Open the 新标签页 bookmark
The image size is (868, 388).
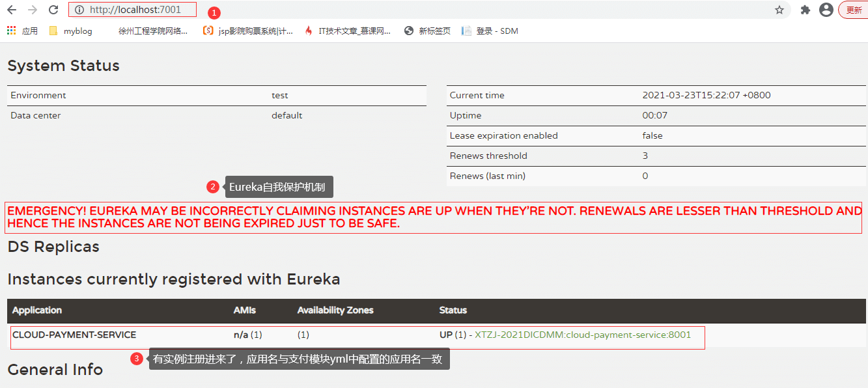(427, 31)
